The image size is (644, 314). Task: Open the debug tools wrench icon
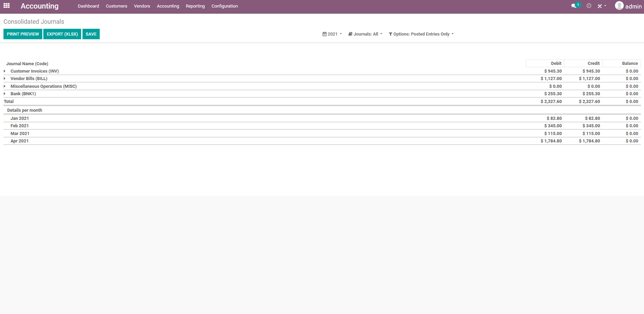tap(600, 6)
